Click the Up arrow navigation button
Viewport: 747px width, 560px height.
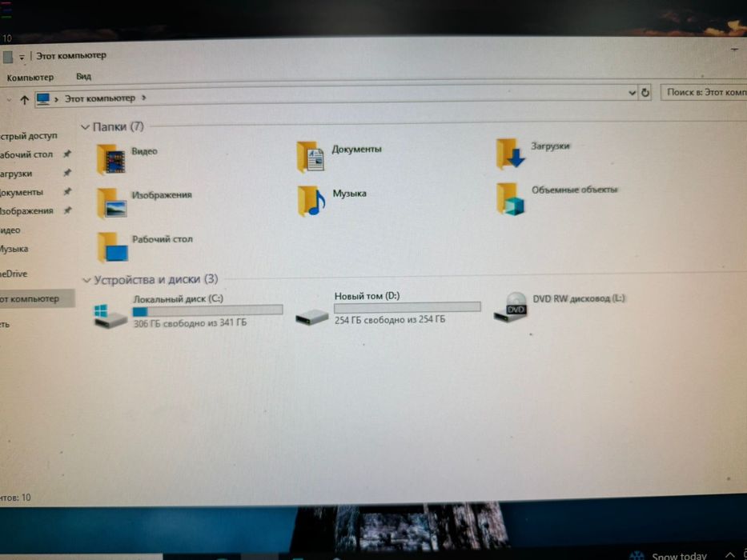coord(24,99)
